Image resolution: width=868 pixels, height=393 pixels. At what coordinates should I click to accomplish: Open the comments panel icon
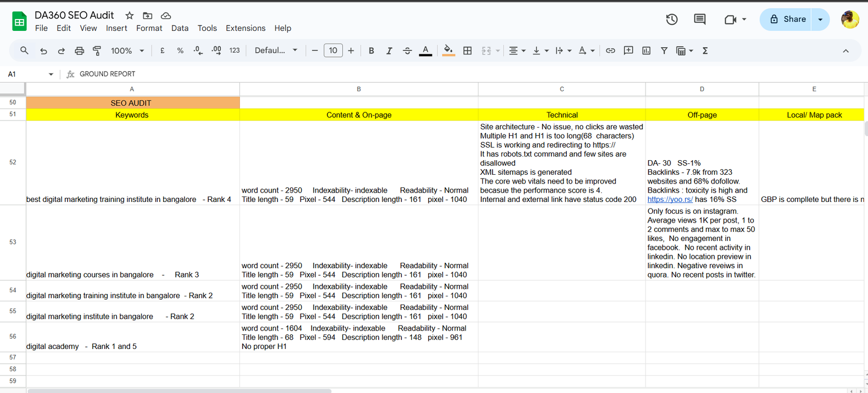point(700,20)
